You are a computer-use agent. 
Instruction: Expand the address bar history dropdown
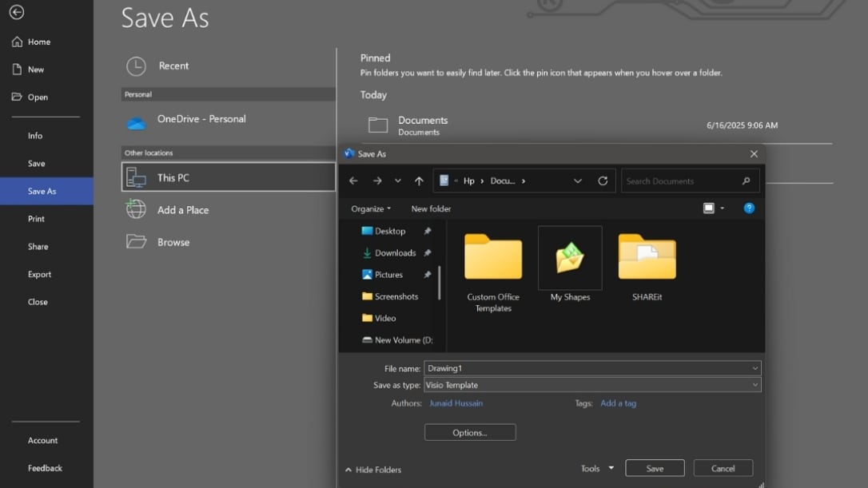click(577, 181)
